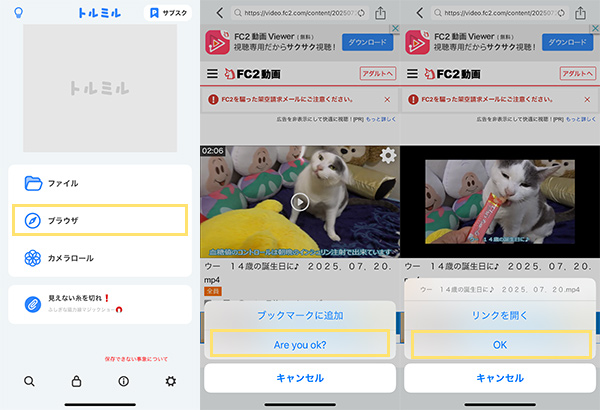
Task: Choose リンクを開く in right action sheet
Action: 500,315
